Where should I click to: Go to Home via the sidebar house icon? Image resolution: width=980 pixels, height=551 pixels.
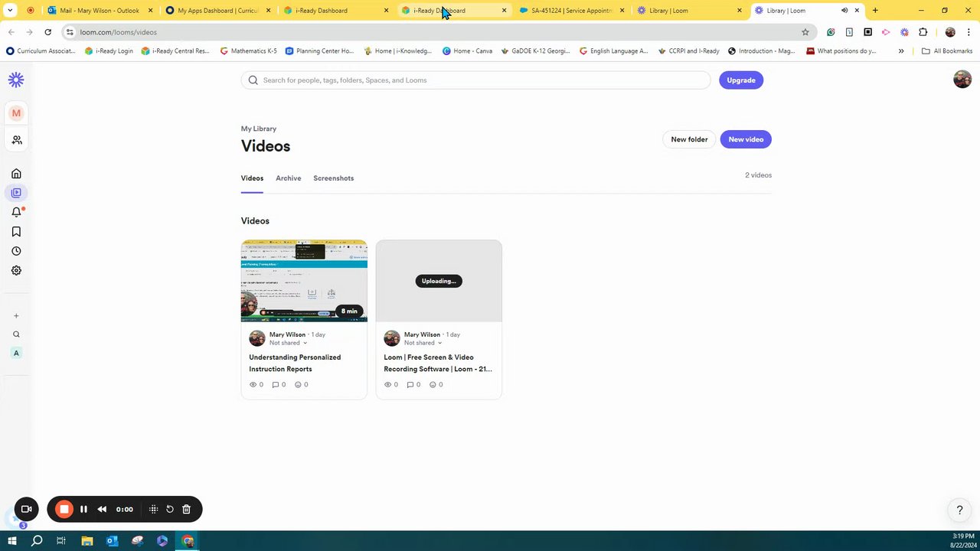(x=16, y=174)
